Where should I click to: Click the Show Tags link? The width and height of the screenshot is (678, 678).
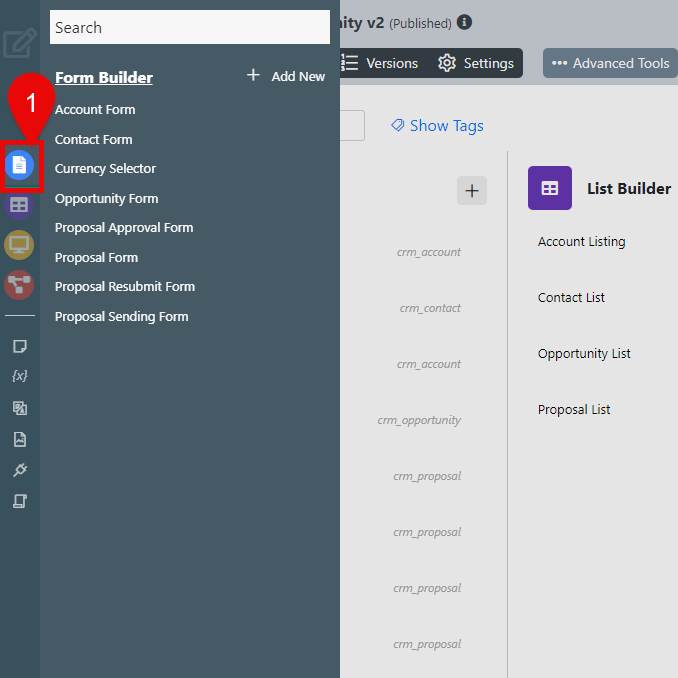pos(437,125)
